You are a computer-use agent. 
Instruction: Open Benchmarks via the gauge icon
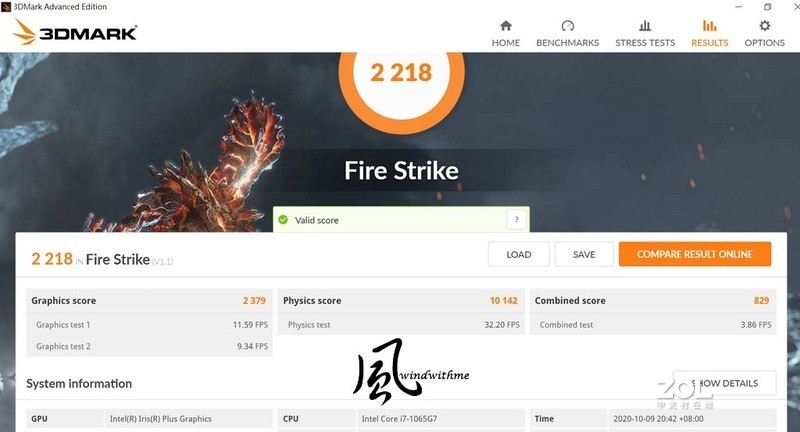567,26
